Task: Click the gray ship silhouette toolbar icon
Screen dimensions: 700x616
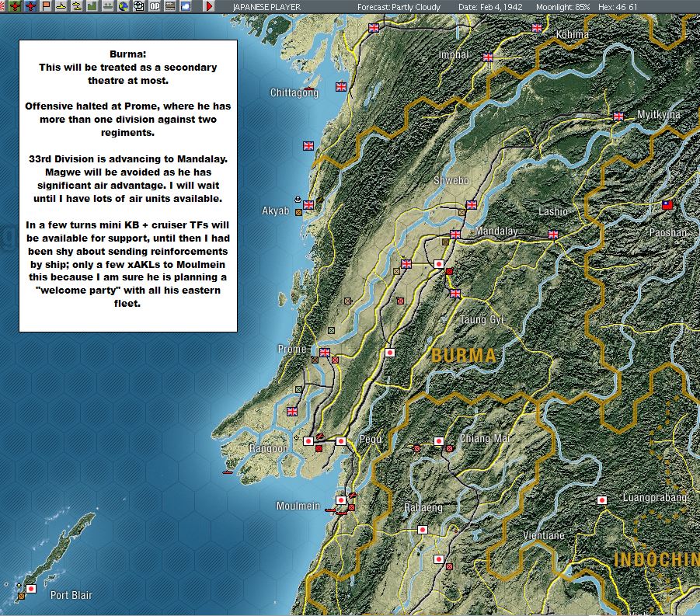Action: pyautogui.click(x=107, y=6)
